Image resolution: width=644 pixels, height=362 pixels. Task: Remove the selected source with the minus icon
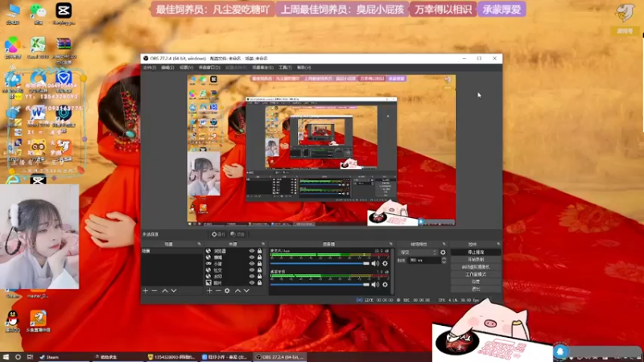[218, 290]
